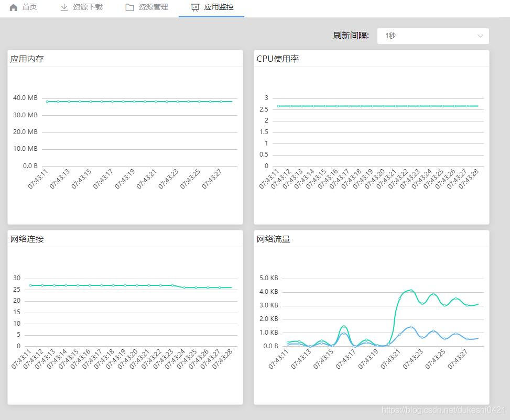Image resolution: width=510 pixels, height=420 pixels.
Task: Click the 1.0 KB axis label in traffic chart
Action: coord(269,333)
